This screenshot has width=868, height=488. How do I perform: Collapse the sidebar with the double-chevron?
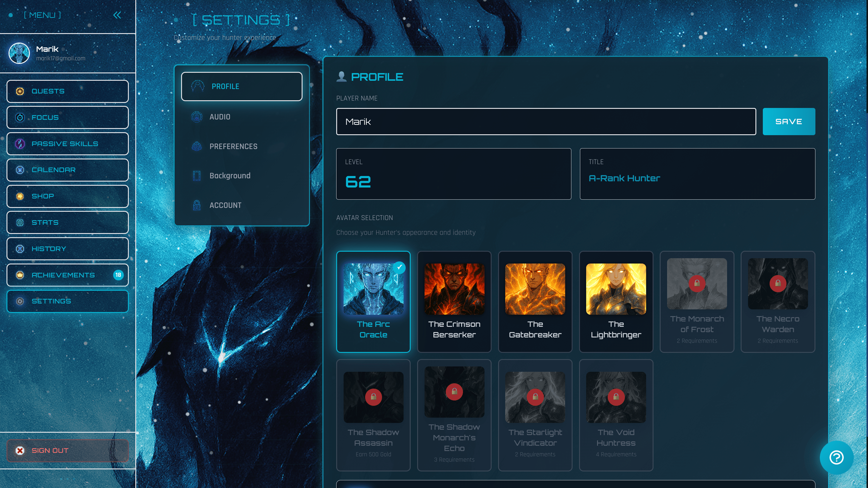pyautogui.click(x=117, y=15)
